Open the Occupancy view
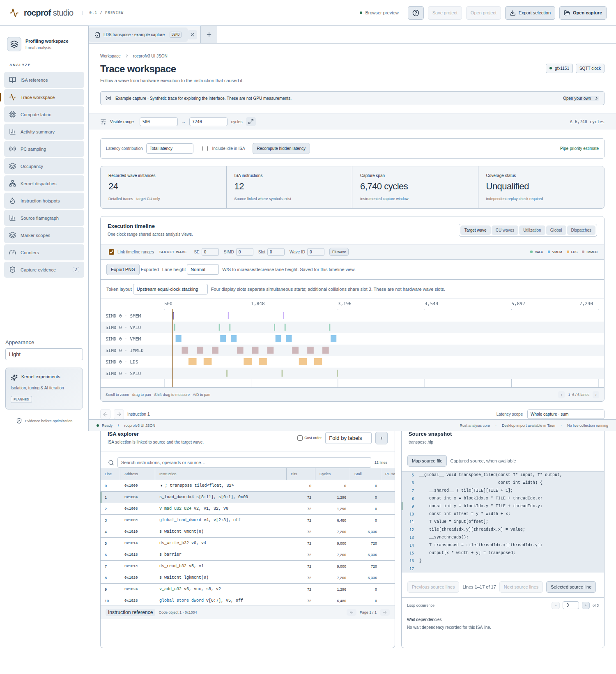 [x=44, y=166]
